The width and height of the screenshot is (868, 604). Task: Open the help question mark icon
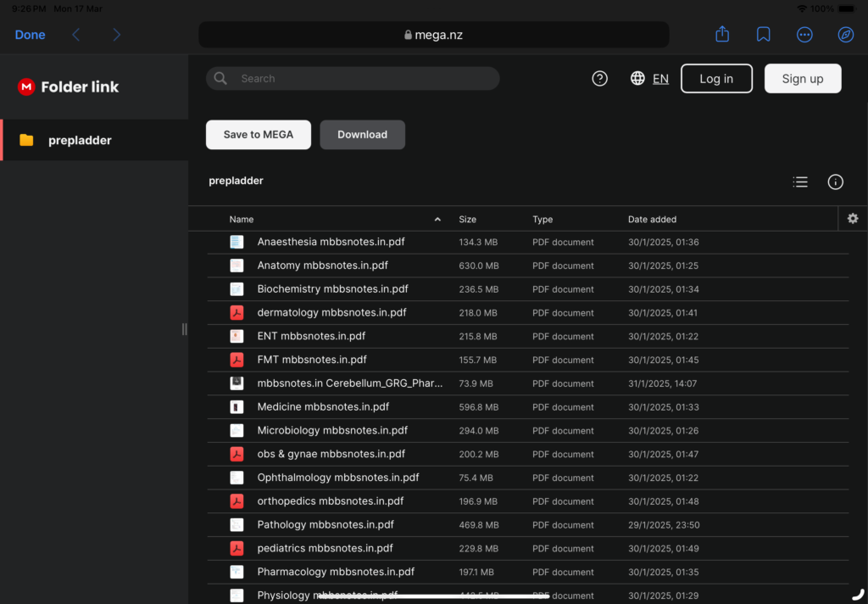pos(599,79)
